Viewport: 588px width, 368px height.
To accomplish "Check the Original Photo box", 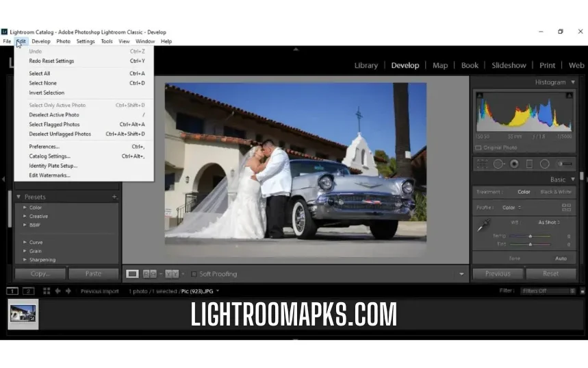I will click(478, 147).
